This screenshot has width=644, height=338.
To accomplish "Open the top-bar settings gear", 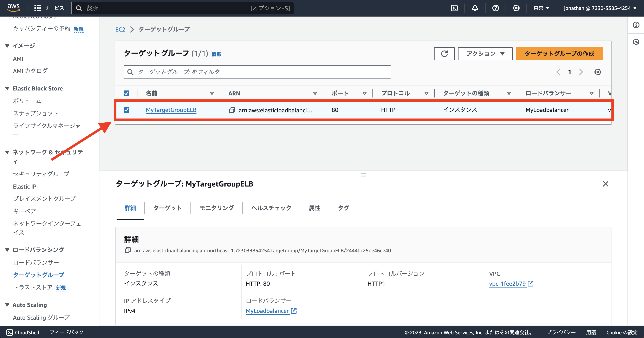I will [x=516, y=8].
